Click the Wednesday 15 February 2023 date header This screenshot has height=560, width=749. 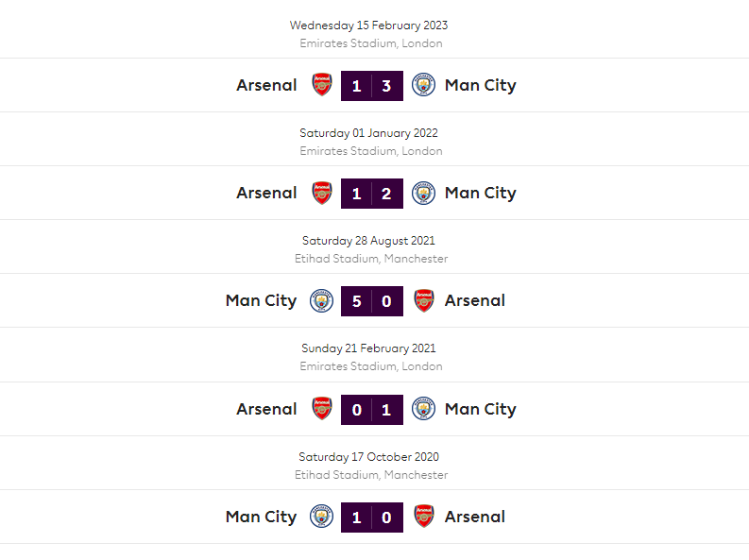[368, 25]
